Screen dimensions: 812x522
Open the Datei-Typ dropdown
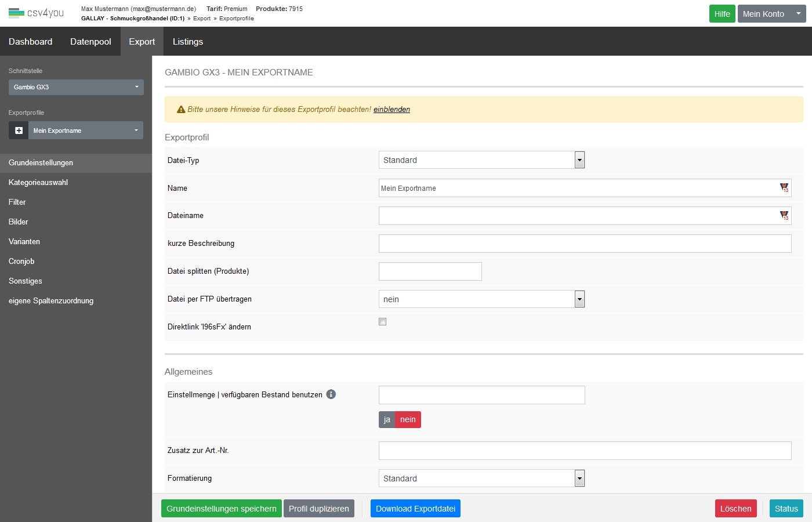481,160
